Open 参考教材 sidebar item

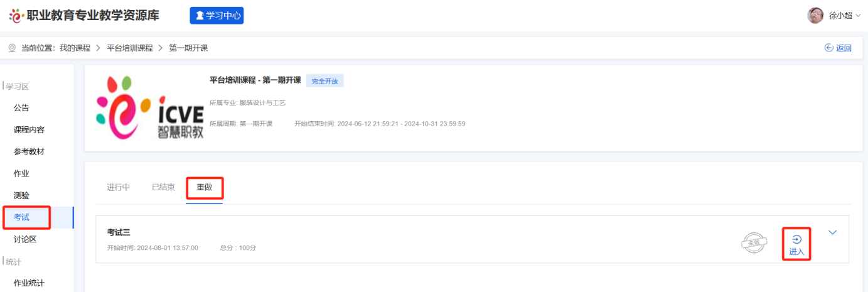point(29,152)
